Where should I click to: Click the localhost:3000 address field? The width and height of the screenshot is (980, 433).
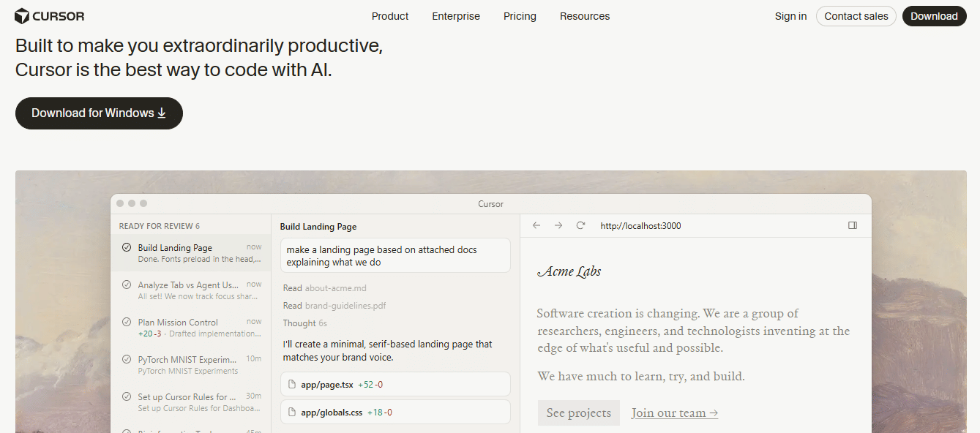coord(640,226)
